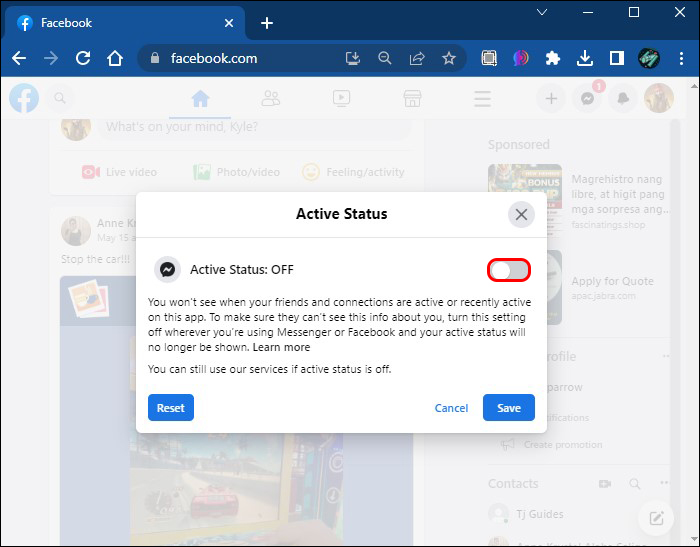Click the Chrome profile avatar

(x=649, y=58)
